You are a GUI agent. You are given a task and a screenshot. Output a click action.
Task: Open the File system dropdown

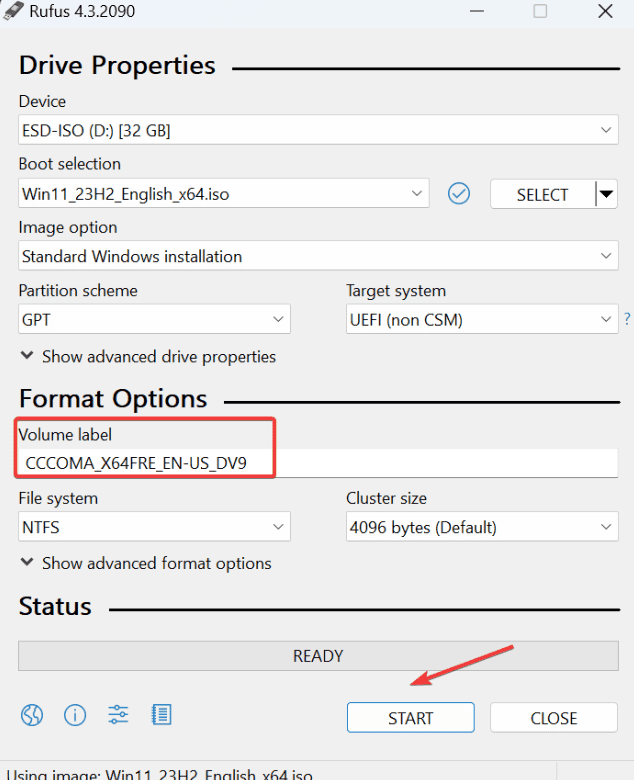pyautogui.click(x=154, y=527)
